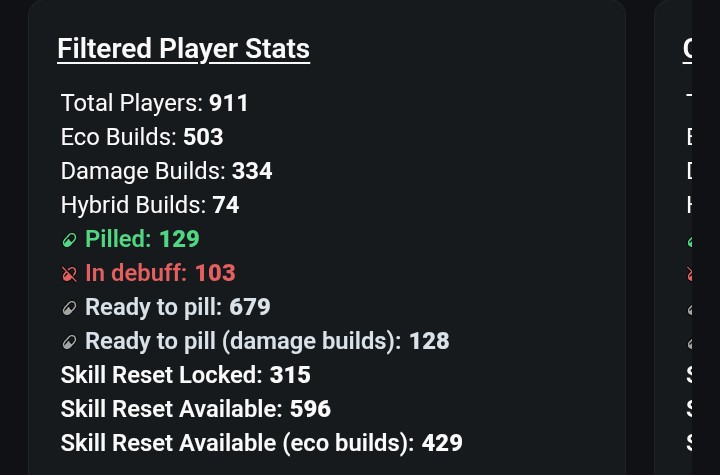720x475 pixels.
Task: Click the green Pilled: 129 text
Action: (x=142, y=239)
